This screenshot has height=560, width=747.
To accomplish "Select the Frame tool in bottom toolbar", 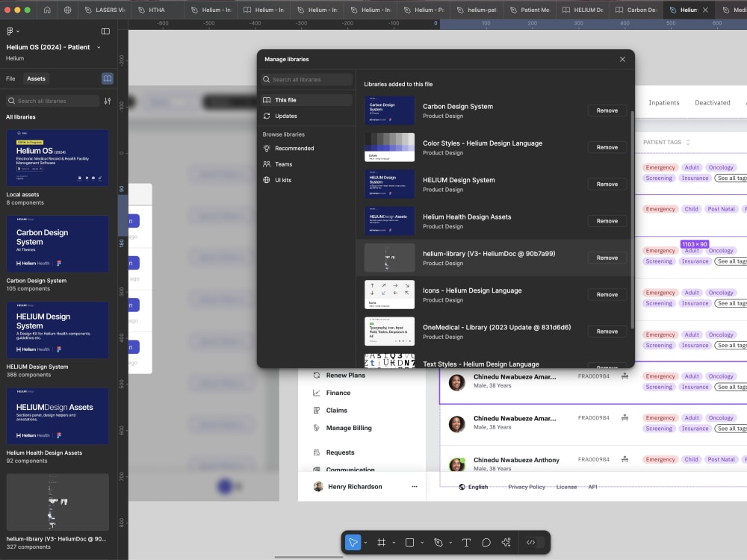I will point(382,542).
